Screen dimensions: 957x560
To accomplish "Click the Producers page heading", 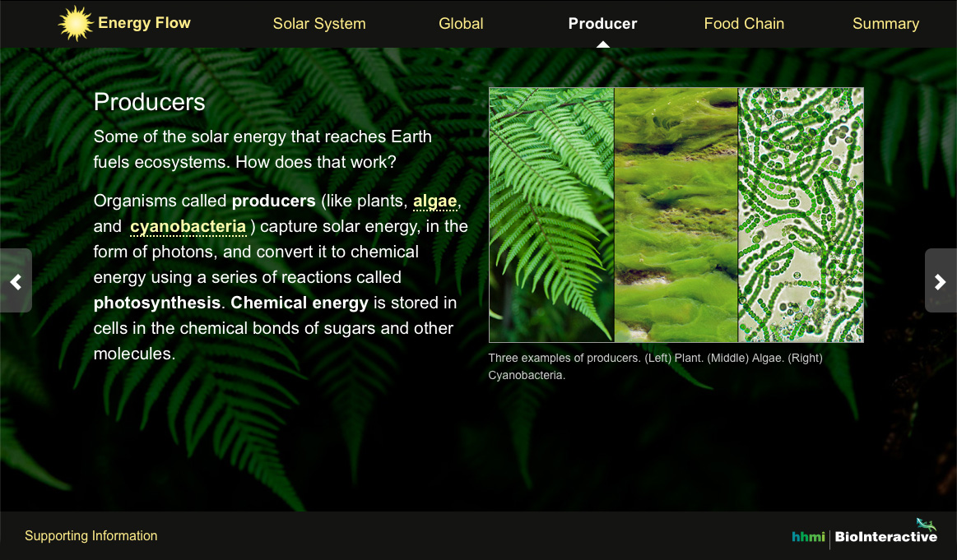I will [150, 102].
